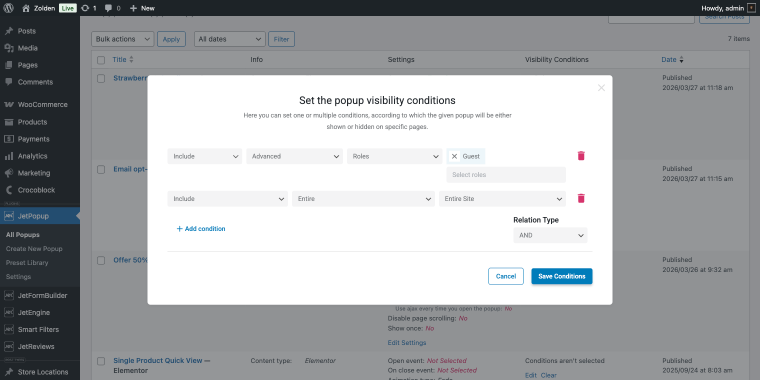Click the Comments icon in sidebar
760x380 pixels.
9,82
